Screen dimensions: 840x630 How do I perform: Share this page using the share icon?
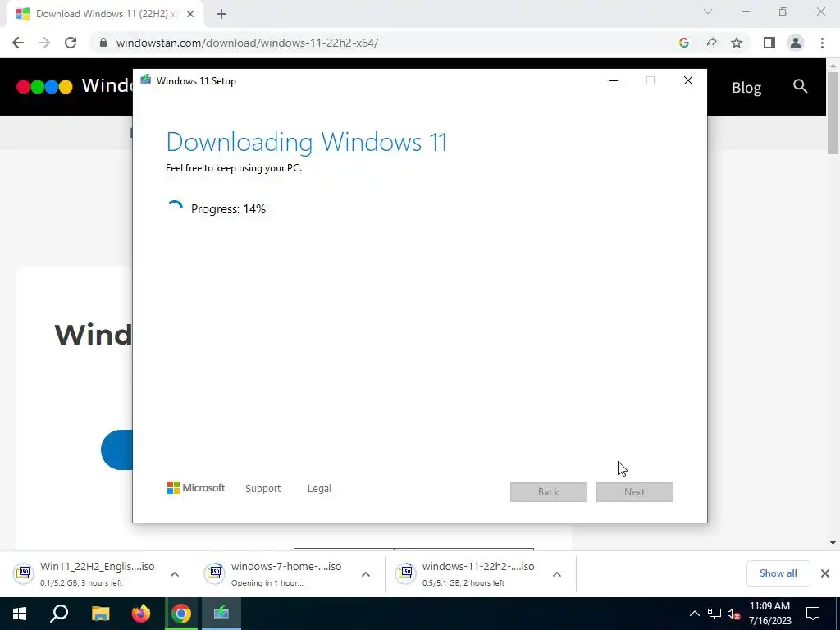pyautogui.click(x=710, y=43)
